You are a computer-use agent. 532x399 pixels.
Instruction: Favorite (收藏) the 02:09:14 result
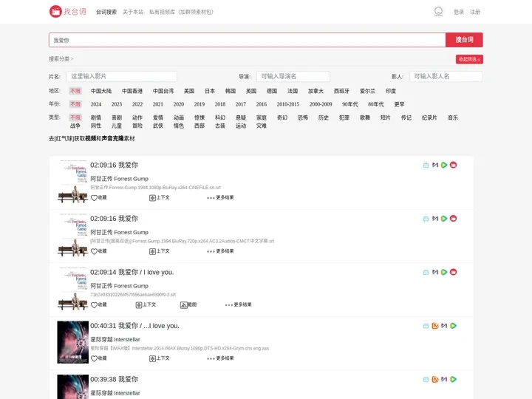click(x=99, y=304)
